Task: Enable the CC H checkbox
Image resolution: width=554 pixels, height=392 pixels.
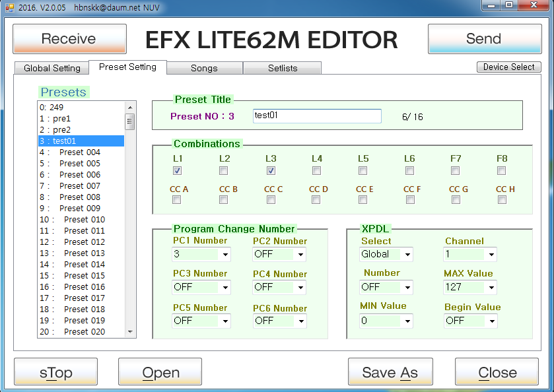Action: coord(502,200)
